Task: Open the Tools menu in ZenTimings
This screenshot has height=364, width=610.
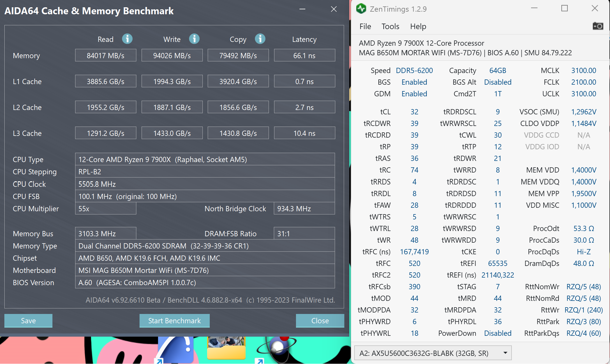Action: (390, 26)
